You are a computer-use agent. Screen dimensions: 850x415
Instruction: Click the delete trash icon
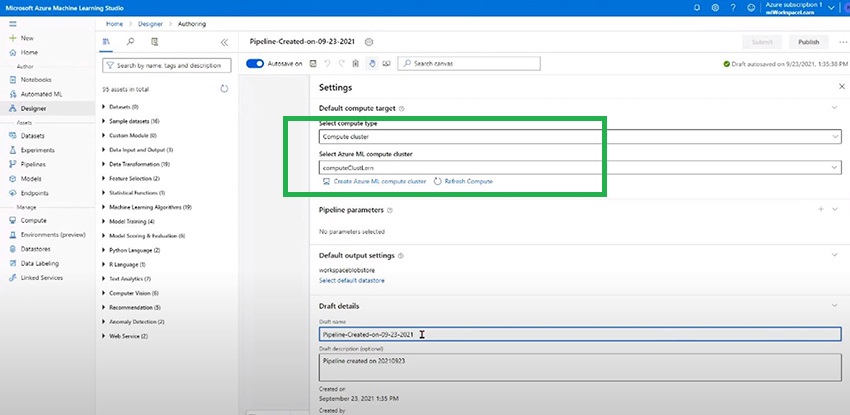356,63
